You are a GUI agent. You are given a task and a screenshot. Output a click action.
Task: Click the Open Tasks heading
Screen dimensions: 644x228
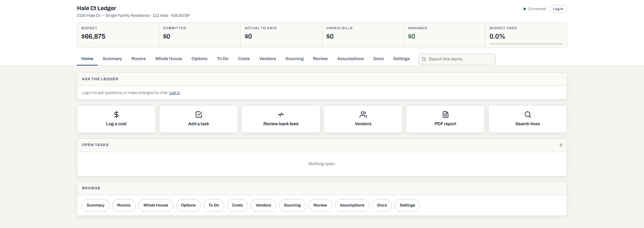point(95,145)
